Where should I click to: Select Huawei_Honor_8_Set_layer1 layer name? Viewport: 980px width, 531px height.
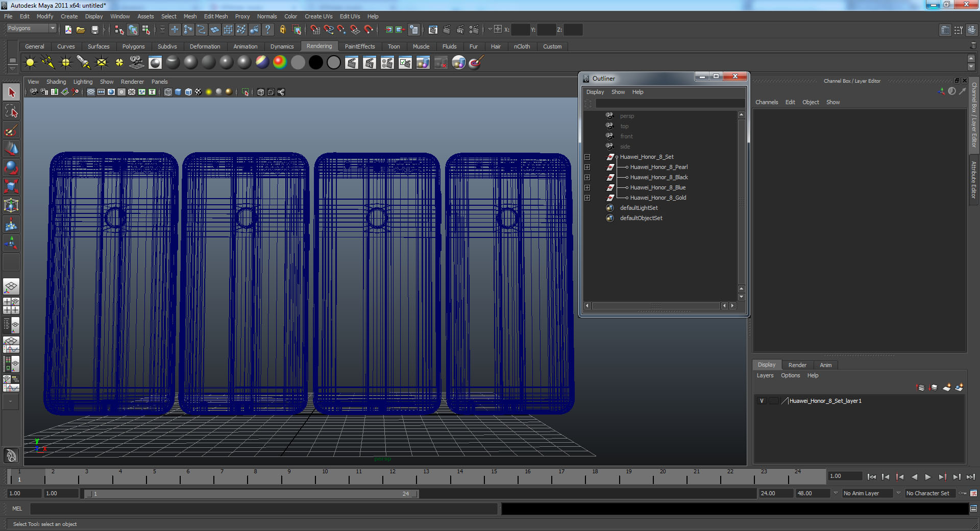pos(825,401)
